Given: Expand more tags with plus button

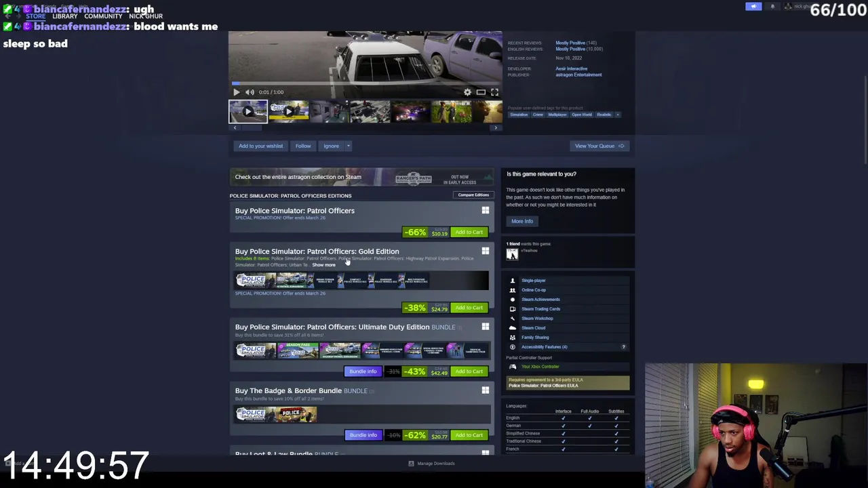Looking at the screenshot, I should coord(618,115).
